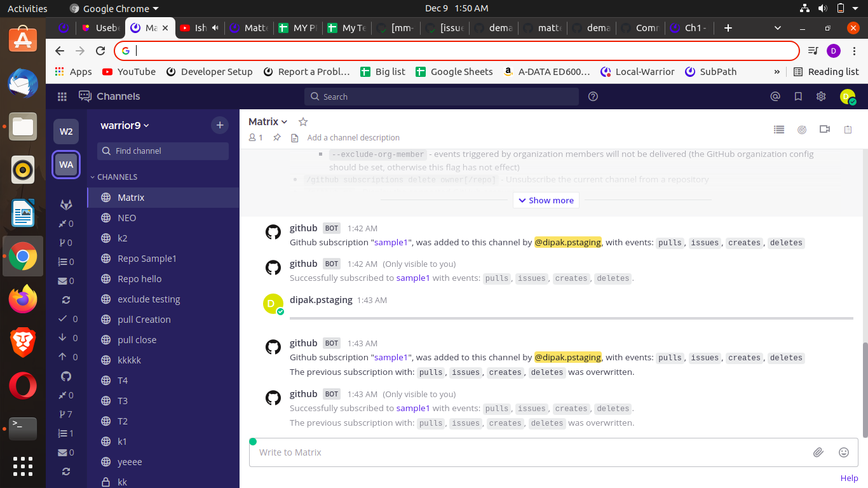Attach a file with the paperclip icon
Viewport: 868px width, 488px height.
(818, 452)
